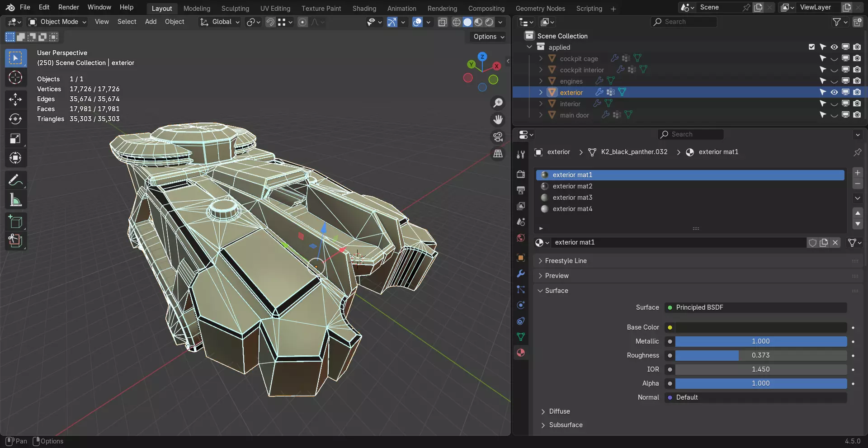This screenshot has height=448, width=868.
Task: Open the Render properties tab
Action: [521, 174]
